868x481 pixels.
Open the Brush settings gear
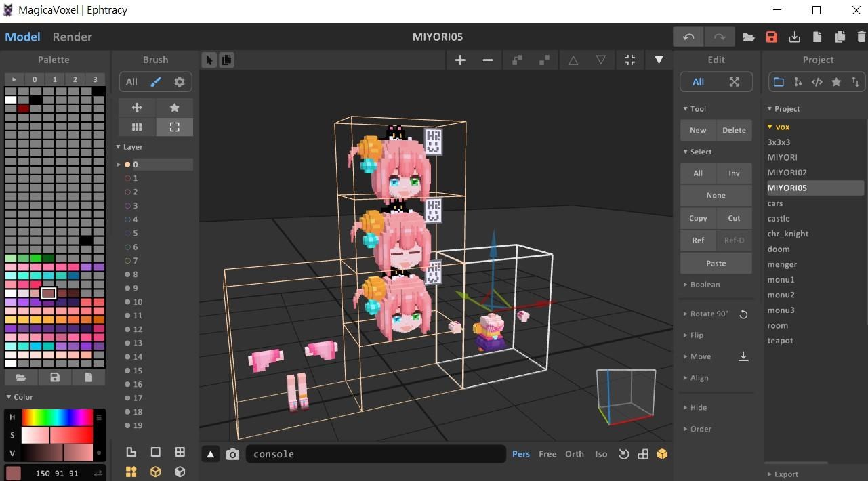point(180,82)
